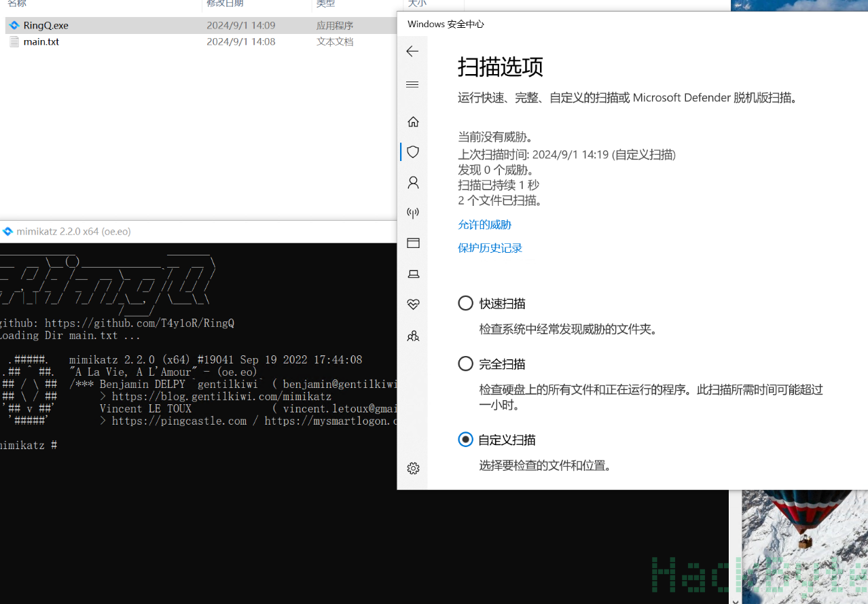Select the RingQ.exe file name in Explorer

46,25
